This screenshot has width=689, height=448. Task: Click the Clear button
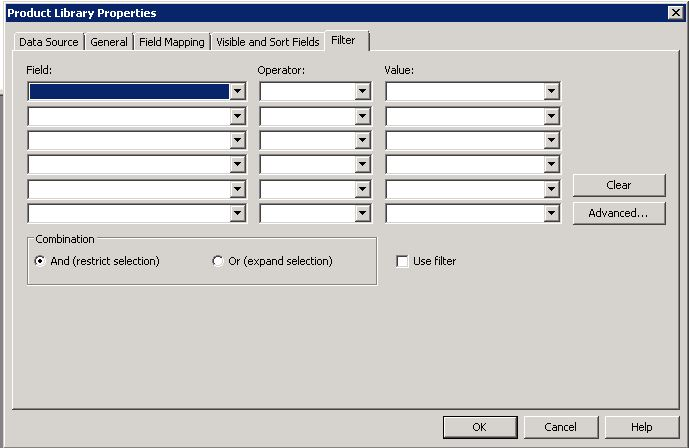click(618, 185)
